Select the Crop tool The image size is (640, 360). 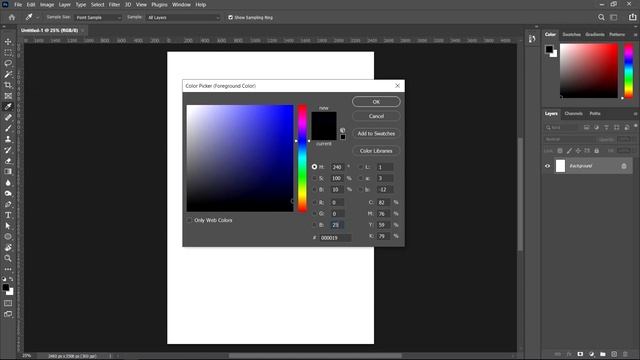(8, 85)
